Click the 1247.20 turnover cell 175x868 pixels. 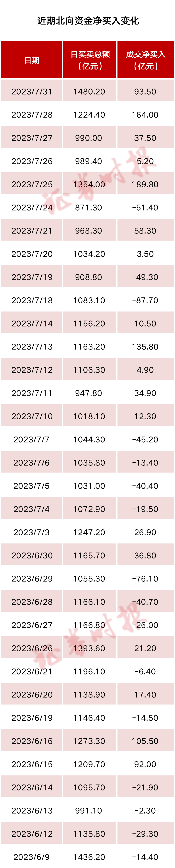click(x=89, y=532)
